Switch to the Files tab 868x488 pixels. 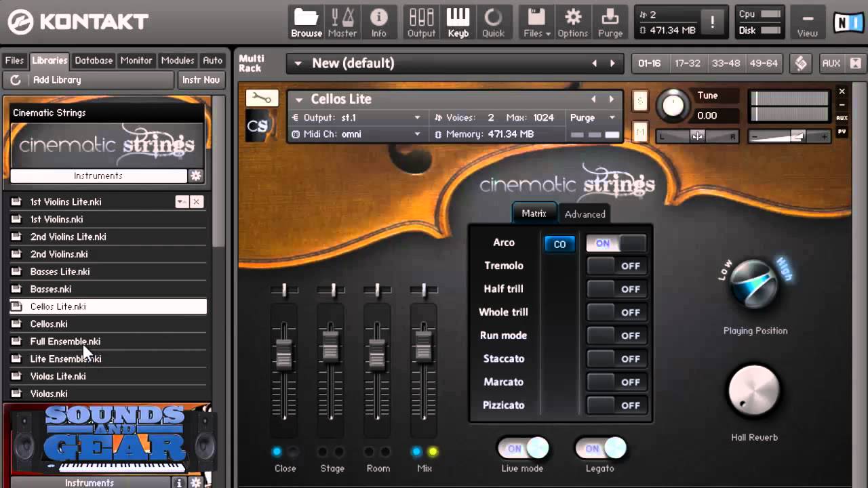coord(14,60)
